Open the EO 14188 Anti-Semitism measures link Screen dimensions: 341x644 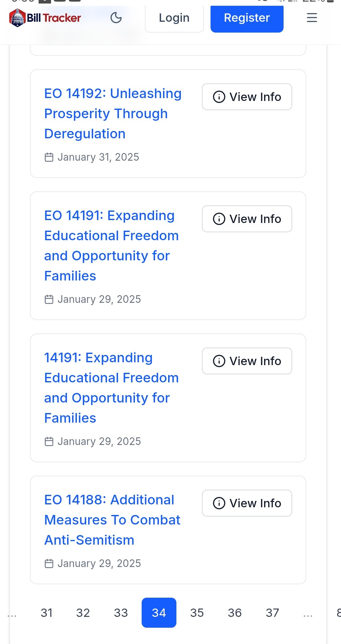pos(112,520)
